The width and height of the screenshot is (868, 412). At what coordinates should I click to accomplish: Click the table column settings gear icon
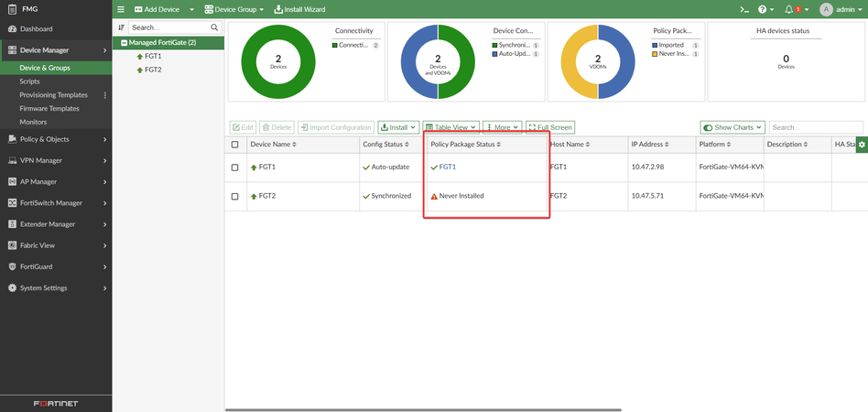[x=862, y=145]
